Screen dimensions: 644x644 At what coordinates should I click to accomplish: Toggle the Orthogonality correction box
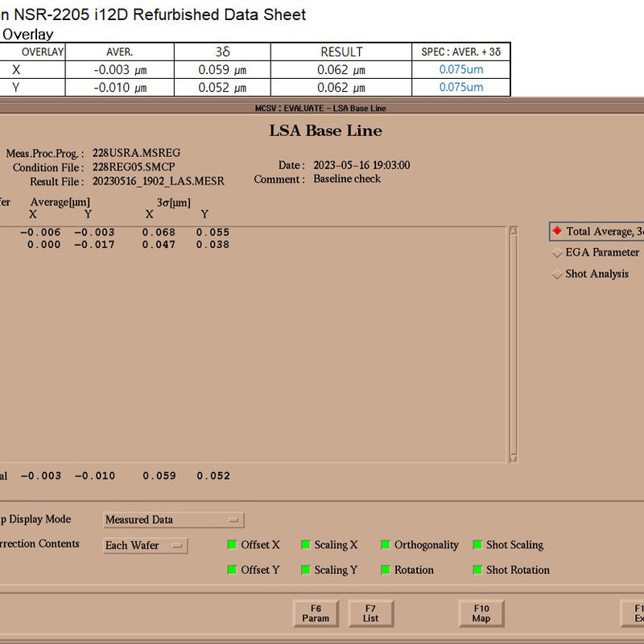click(x=386, y=545)
